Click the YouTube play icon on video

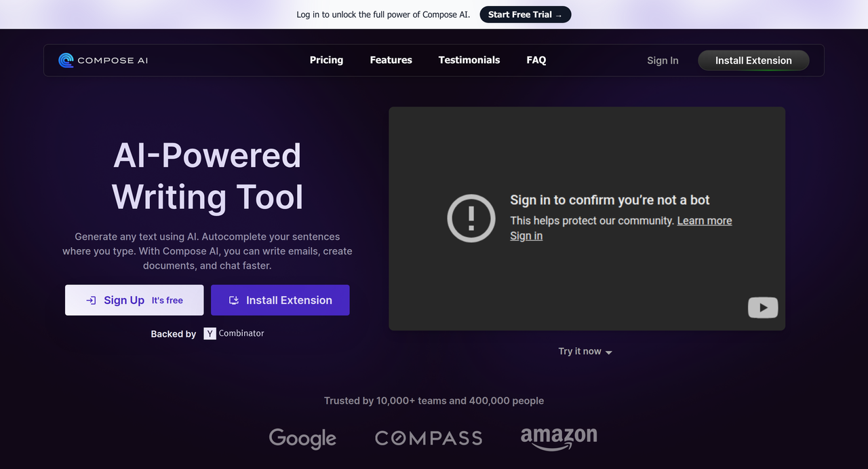click(x=763, y=307)
